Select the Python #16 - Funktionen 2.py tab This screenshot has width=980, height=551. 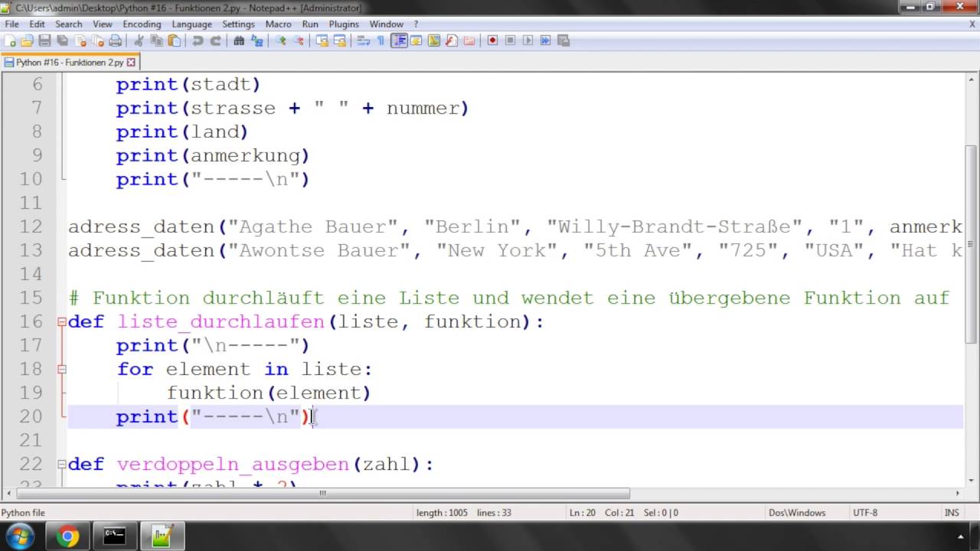[70, 62]
